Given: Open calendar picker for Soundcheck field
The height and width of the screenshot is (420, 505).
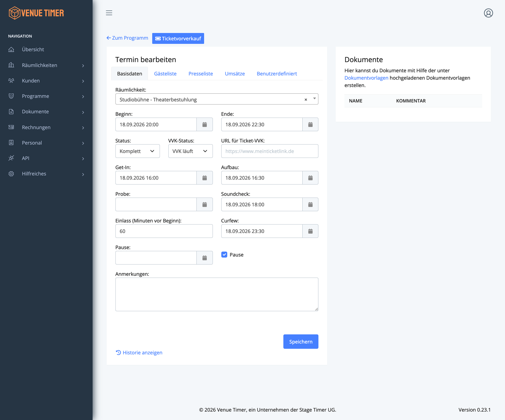Looking at the screenshot, I should click(x=310, y=205).
